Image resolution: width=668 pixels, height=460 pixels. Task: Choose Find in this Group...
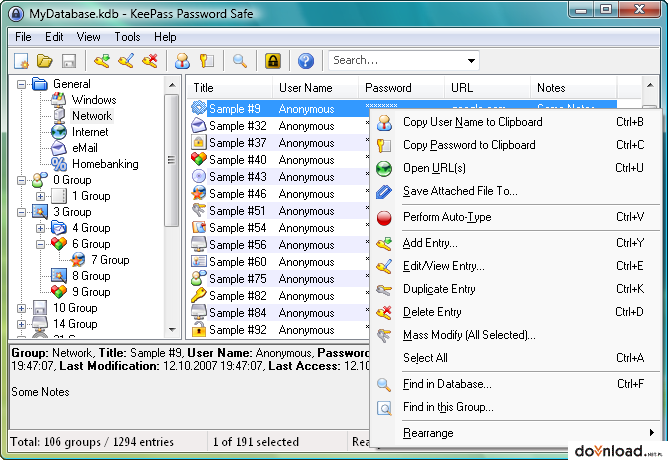515,407
